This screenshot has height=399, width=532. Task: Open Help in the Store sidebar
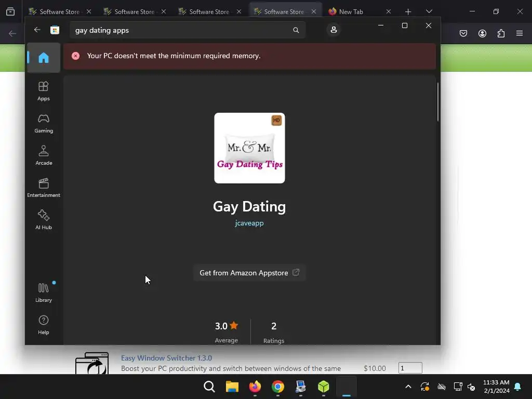pyautogui.click(x=44, y=325)
